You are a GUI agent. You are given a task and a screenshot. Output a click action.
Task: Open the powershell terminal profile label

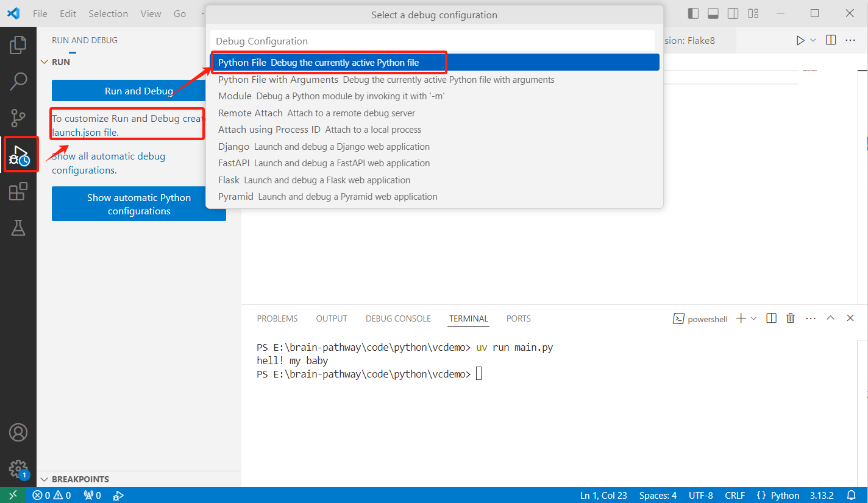(x=700, y=318)
